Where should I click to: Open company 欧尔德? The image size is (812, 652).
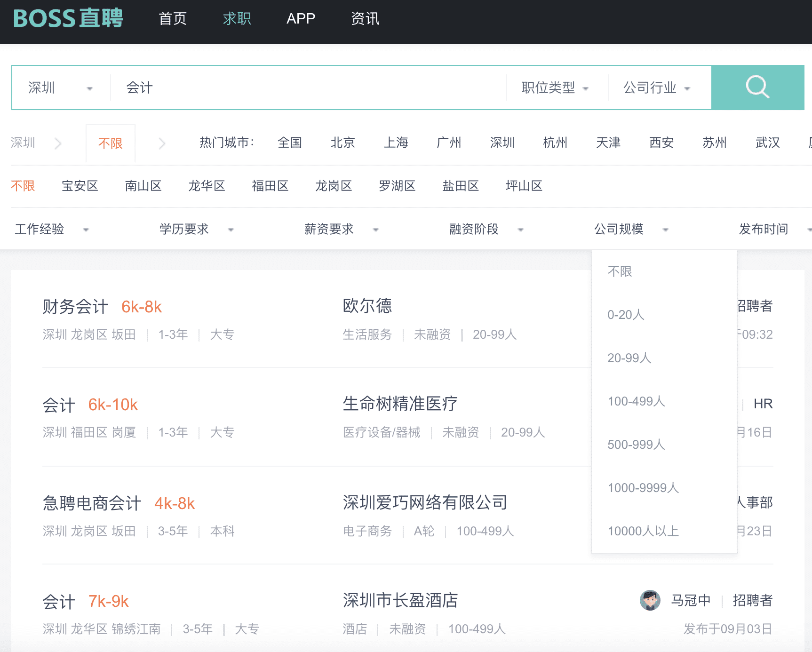pos(367,306)
